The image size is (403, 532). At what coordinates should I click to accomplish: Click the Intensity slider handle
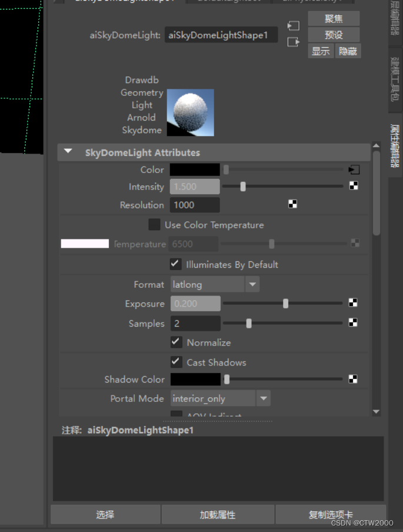point(243,187)
